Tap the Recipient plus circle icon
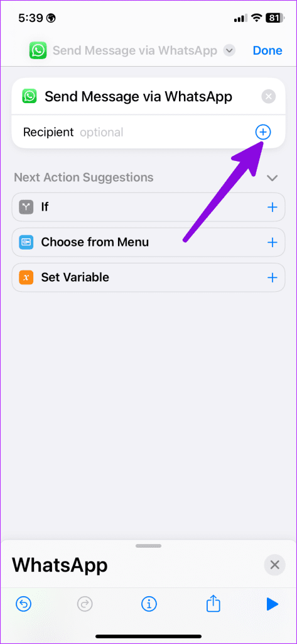 pyautogui.click(x=263, y=132)
